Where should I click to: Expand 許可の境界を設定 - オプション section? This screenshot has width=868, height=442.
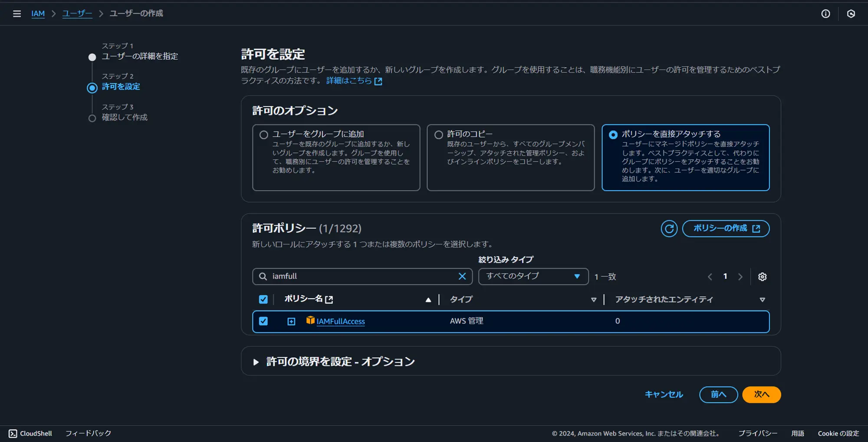click(256, 362)
